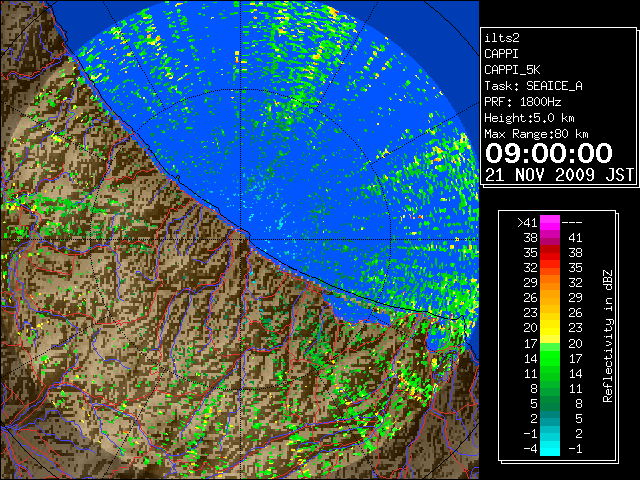This screenshot has height=480, width=640.
Task: Pick the yellow 20 dBZ legend swatch
Action: click(x=550, y=328)
